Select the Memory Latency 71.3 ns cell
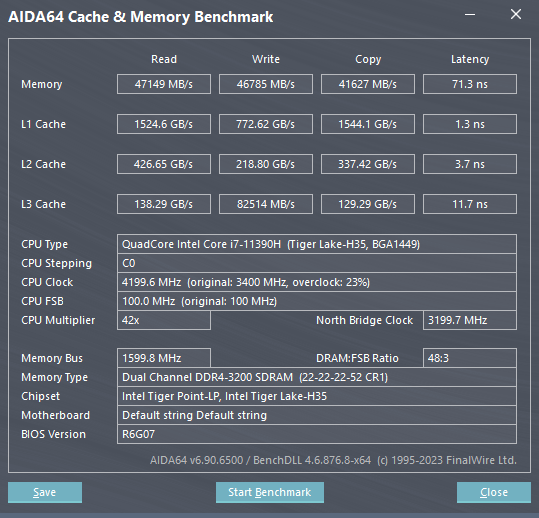Image resolution: width=539 pixels, height=518 pixels. (470, 84)
